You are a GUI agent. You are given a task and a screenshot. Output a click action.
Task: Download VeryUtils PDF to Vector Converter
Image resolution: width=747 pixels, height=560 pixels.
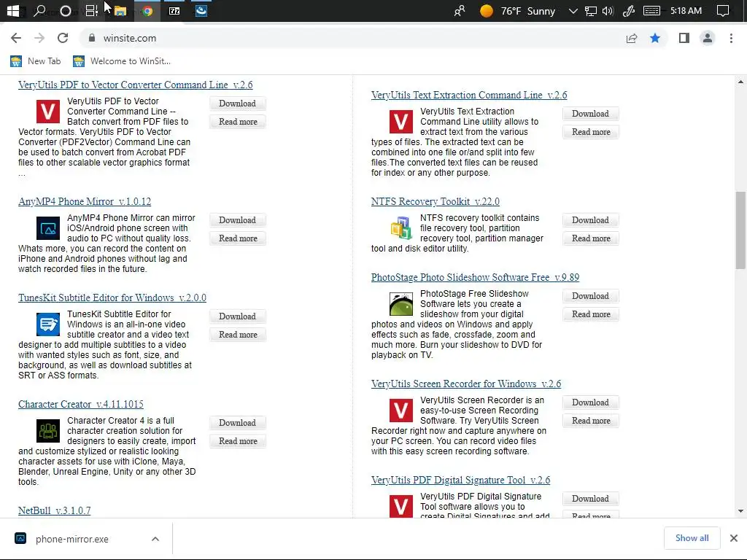pos(237,104)
